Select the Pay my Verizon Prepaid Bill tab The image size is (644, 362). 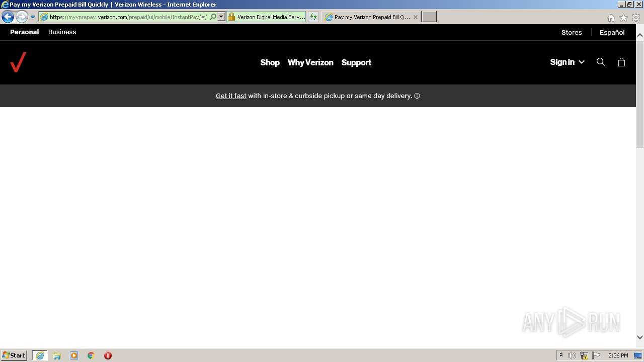pyautogui.click(x=371, y=17)
